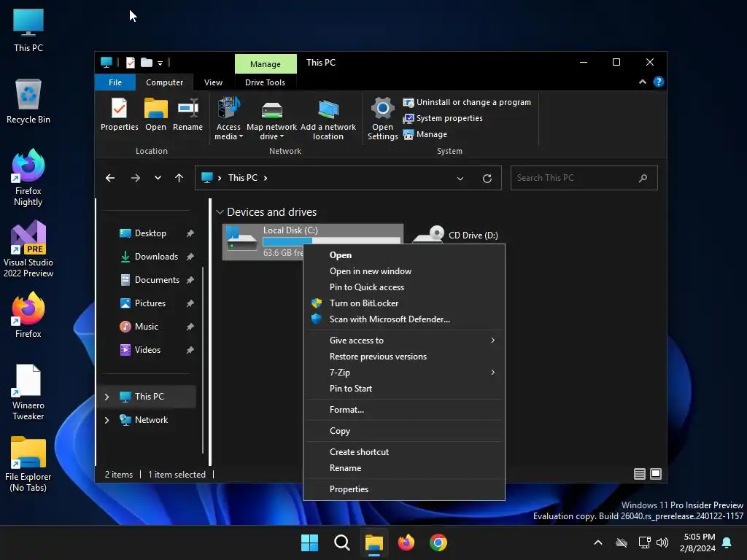Open the 7-Zip submenu

pos(404,373)
